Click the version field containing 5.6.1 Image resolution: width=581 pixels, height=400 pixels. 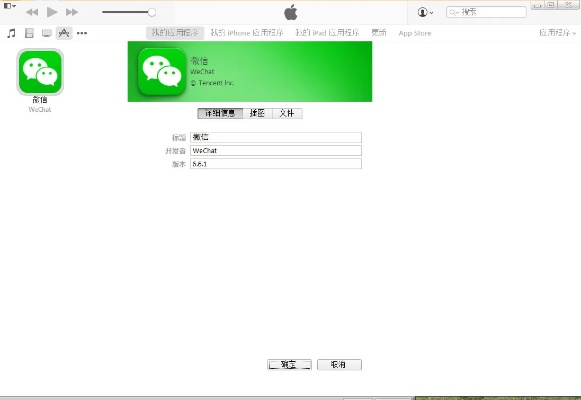point(276,164)
